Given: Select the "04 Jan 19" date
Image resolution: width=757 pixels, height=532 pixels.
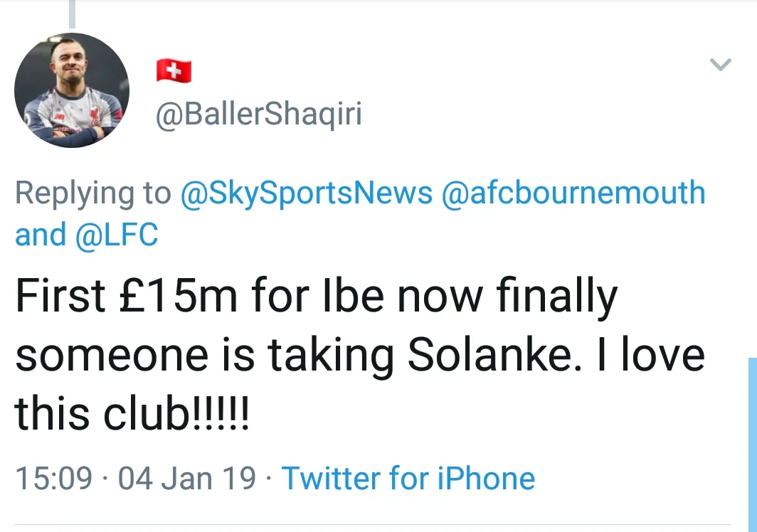Looking at the screenshot, I should (x=187, y=478).
